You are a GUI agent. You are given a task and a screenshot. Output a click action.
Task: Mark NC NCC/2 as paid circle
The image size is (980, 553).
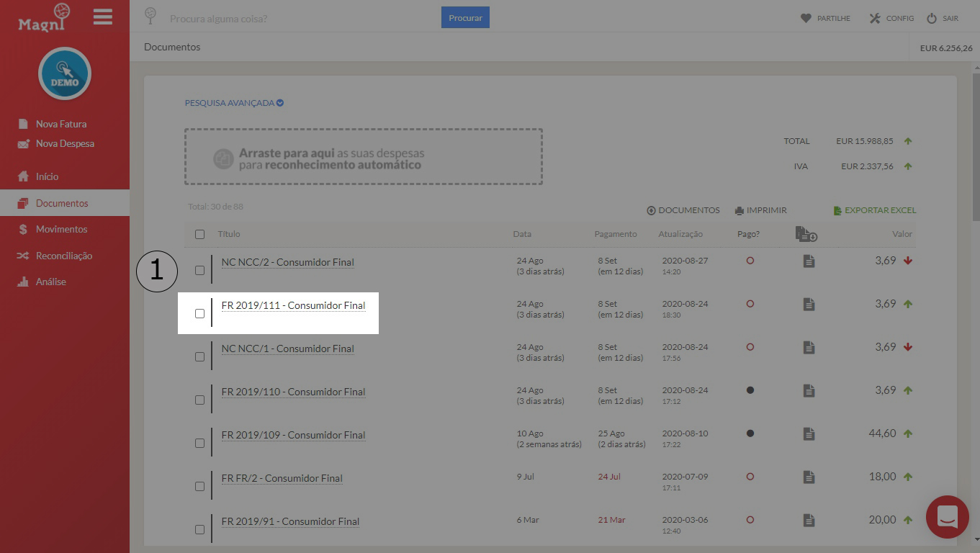750,261
